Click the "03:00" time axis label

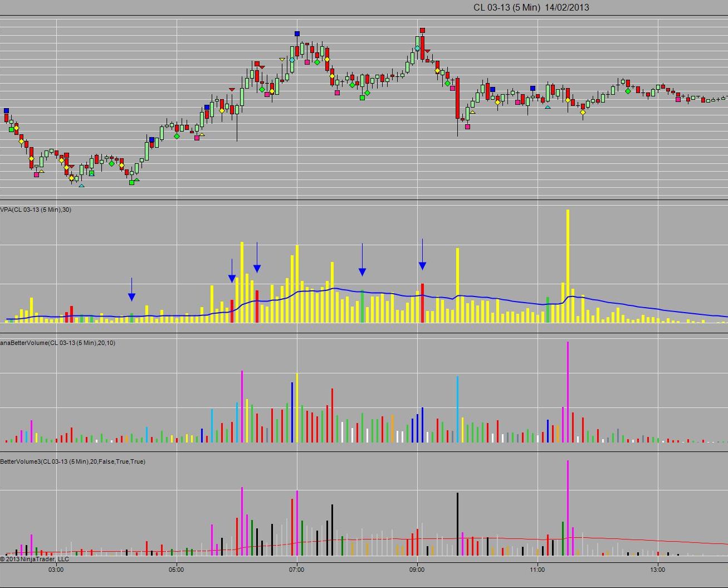point(56,570)
